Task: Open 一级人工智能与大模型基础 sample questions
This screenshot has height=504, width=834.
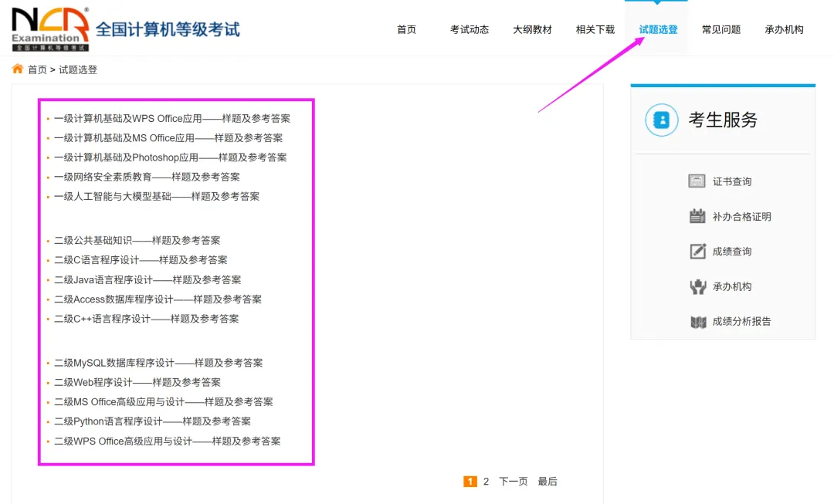Action: pos(157,197)
